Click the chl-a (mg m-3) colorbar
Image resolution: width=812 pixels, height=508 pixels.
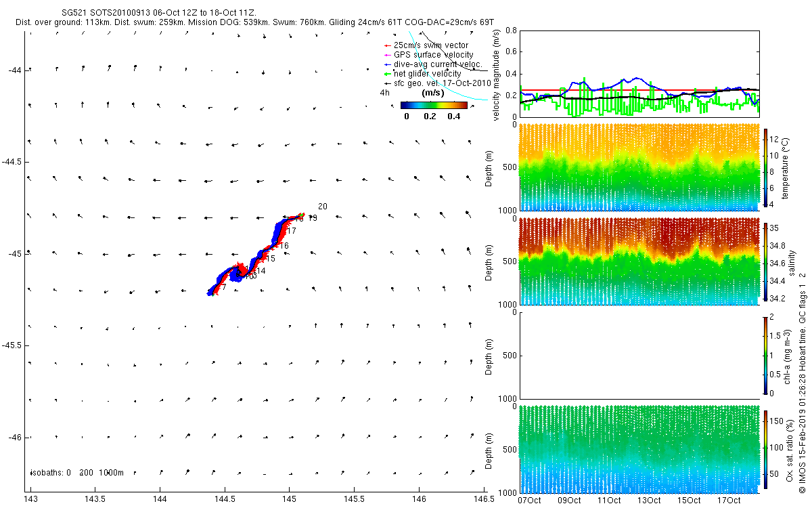point(766,354)
